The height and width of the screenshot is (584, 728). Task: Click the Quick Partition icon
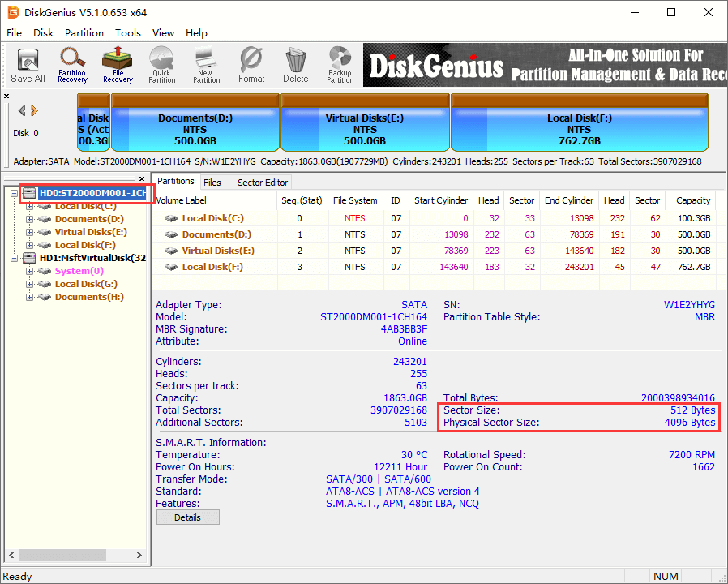click(161, 65)
